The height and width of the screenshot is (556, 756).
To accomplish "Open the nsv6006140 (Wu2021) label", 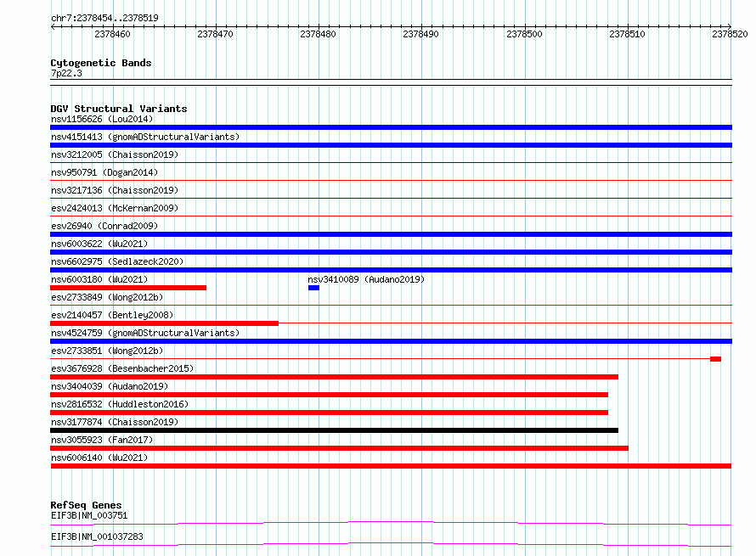I will coord(99,458).
